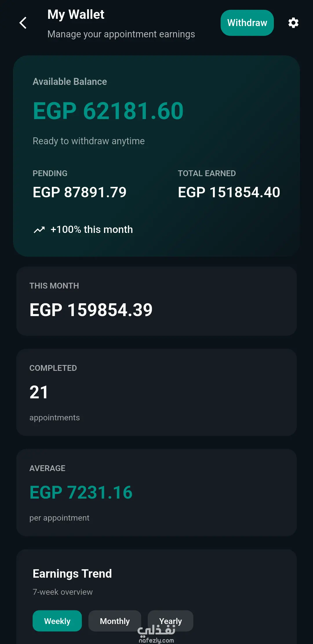Tap the Withdraw button
This screenshot has width=313, height=644.
[x=247, y=23]
